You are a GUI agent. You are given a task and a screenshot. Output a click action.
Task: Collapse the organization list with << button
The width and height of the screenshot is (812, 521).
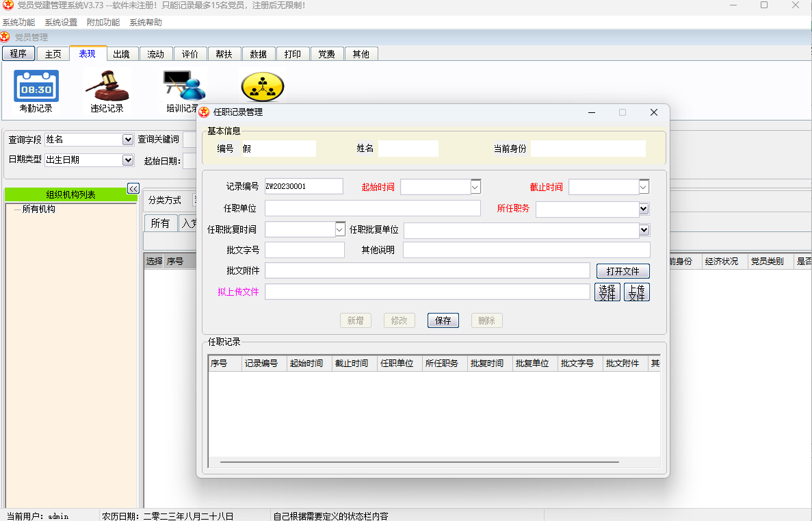(x=133, y=188)
